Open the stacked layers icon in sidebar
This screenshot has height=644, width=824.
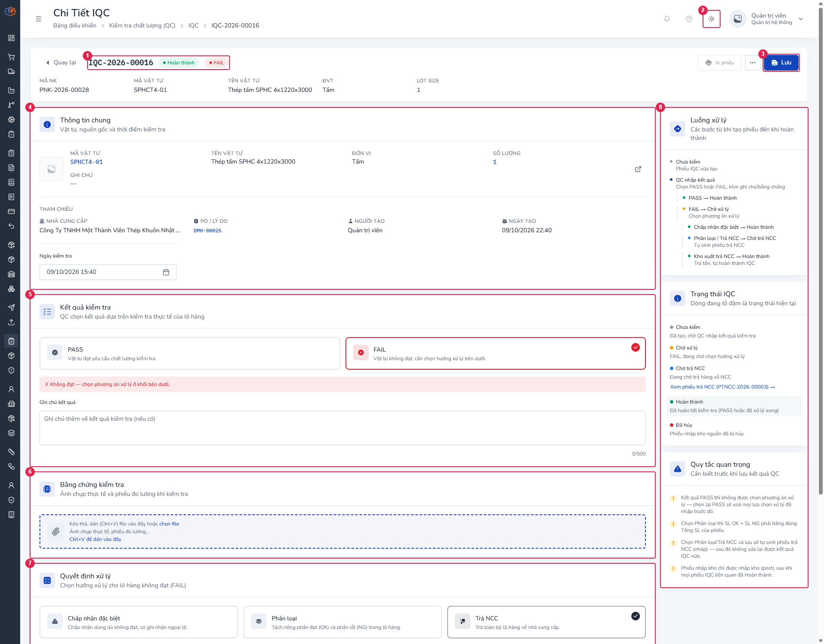pyautogui.click(x=11, y=433)
